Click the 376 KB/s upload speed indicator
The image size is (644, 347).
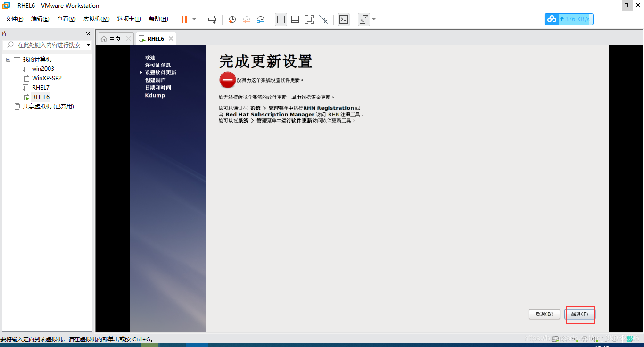[575, 19]
